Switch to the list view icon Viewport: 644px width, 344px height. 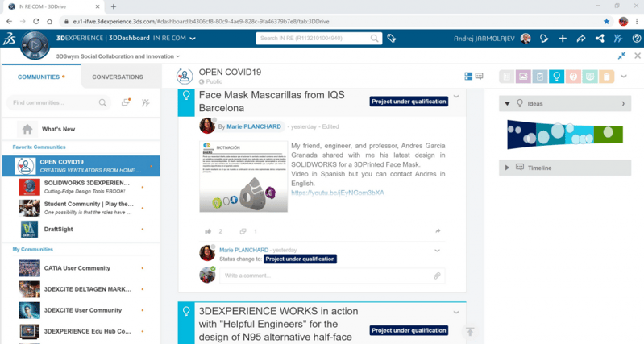tap(468, 76)
